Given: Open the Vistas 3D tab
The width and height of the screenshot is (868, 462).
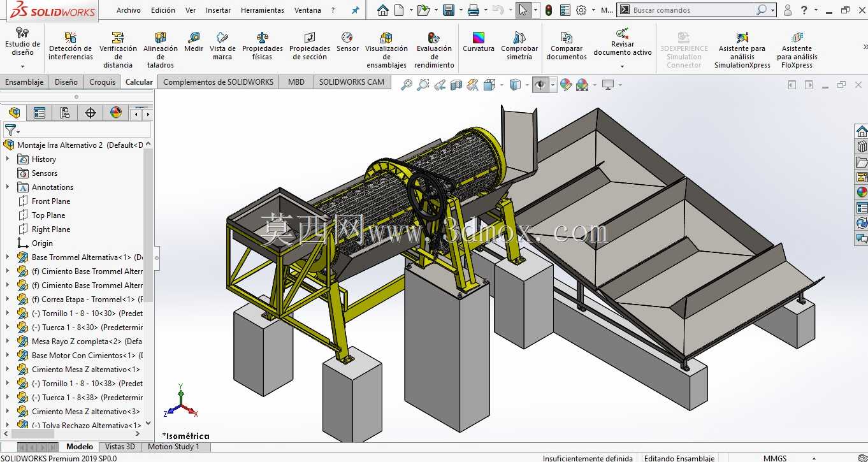Looking at the screenshot, I should [120, 447].
